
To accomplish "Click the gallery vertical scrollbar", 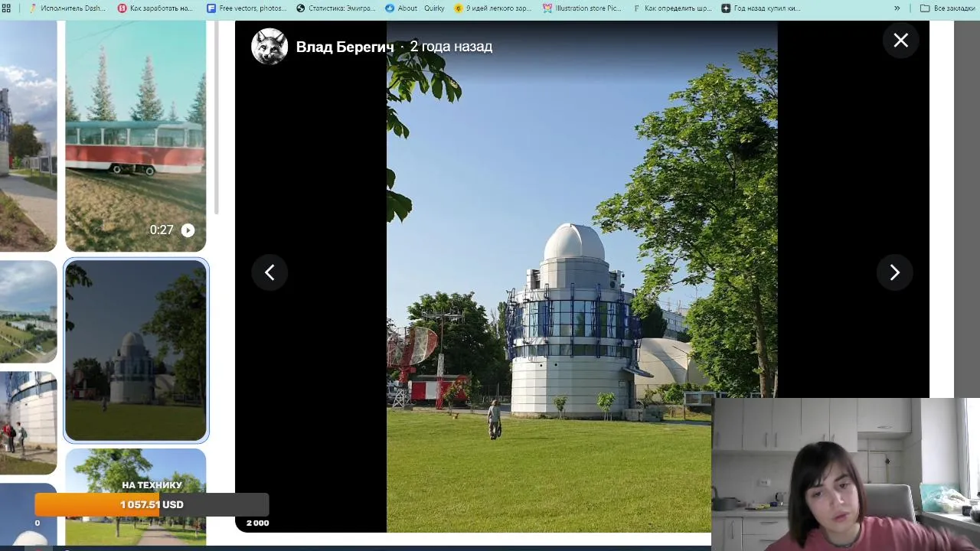I will [x=217, y=117].
